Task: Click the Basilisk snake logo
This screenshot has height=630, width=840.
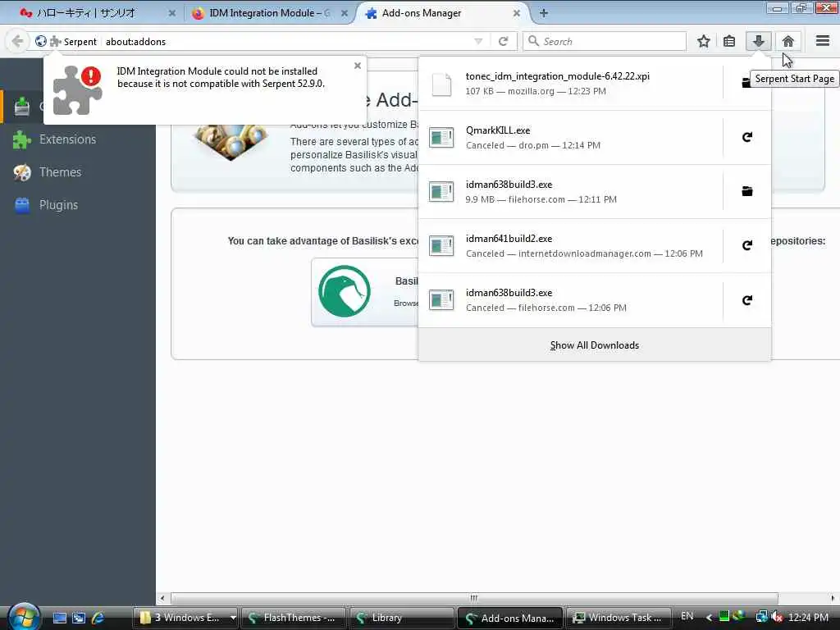Action: coord(345,291)
